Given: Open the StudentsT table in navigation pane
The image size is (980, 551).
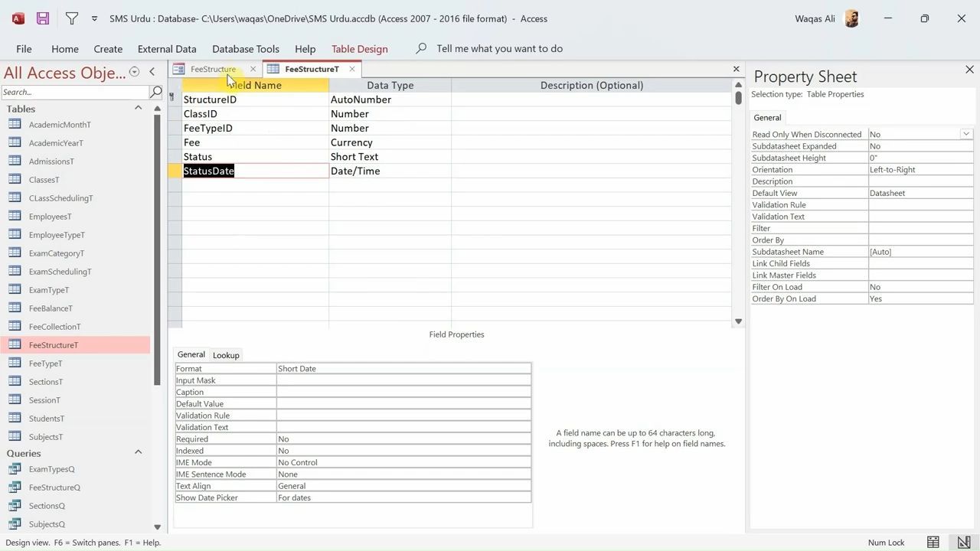Looking at the screenshot, I should click(47, 419).
